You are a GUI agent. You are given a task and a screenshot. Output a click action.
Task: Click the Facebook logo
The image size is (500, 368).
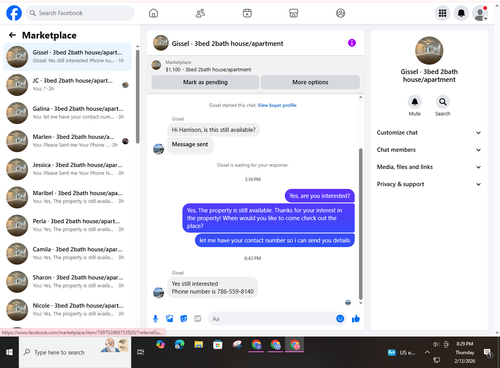click(x=14, y=13)
